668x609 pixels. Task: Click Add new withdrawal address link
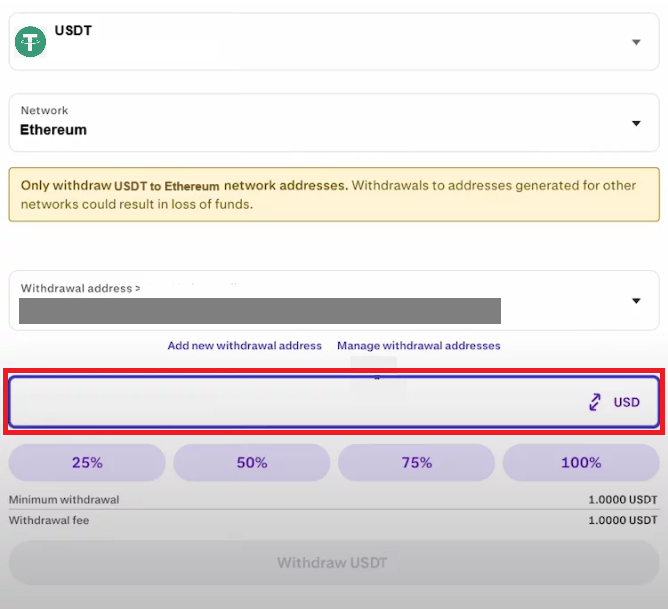pyautogui.click(x=245, y=345)
